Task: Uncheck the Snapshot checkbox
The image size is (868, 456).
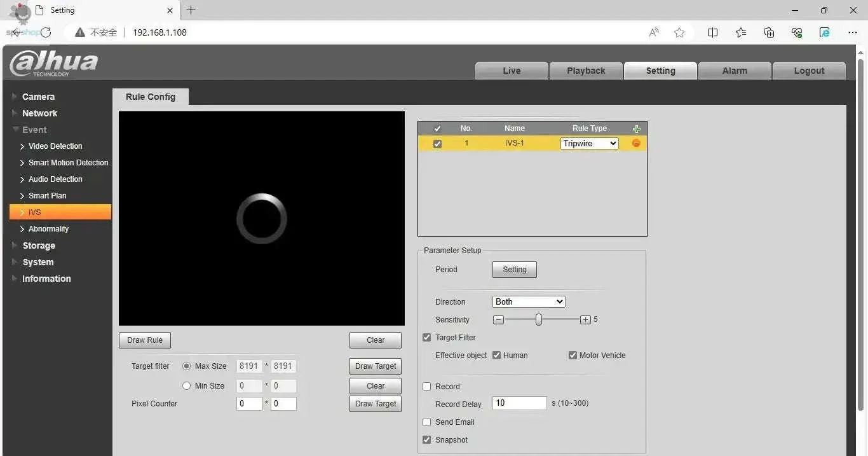Action: click(x=427, y=440)
